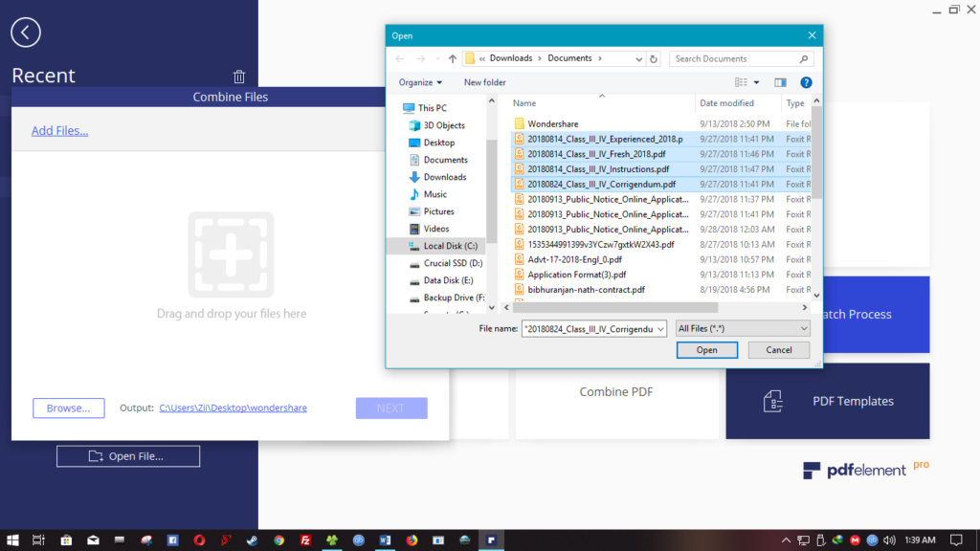This screenshot has height=551, width=980.
Task: Click the back arrow circle in PDFelement
Action: pos(26,33)
